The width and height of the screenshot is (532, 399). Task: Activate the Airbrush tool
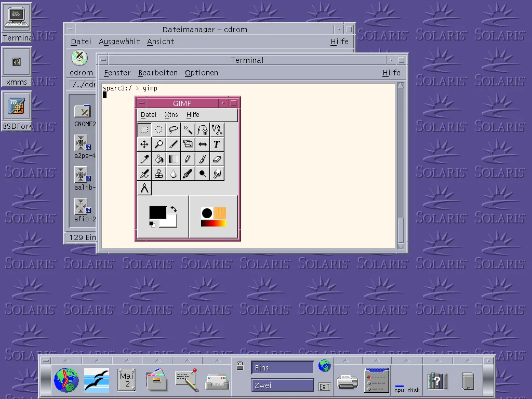tap(144, 174)
